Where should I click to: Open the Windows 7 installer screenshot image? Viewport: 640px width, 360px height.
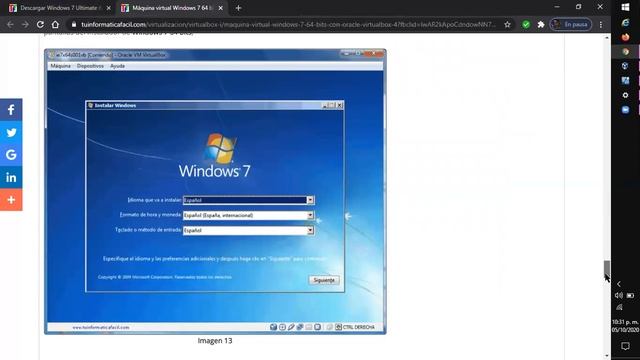click(x=215, y=191)
